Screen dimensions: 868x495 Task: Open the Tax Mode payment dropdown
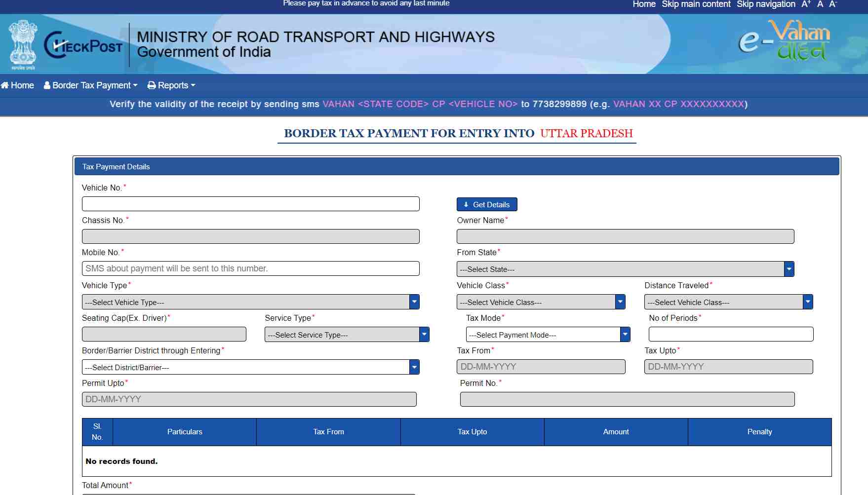pyautogui.click(x=625, y=335)
